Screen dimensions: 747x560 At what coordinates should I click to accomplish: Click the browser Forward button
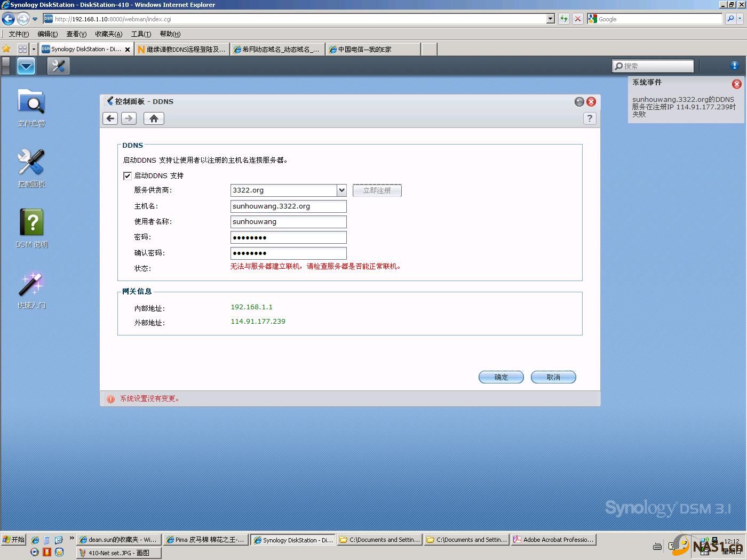click(x=22, y=19)
